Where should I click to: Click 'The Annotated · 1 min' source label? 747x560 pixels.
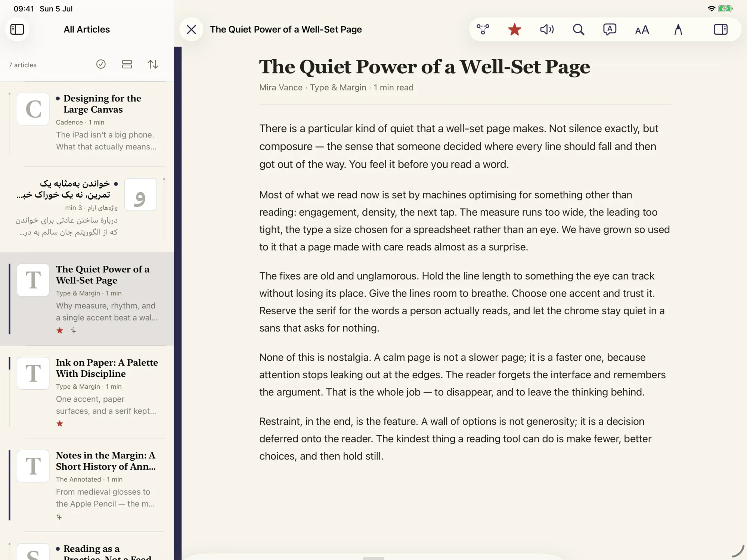89,479
